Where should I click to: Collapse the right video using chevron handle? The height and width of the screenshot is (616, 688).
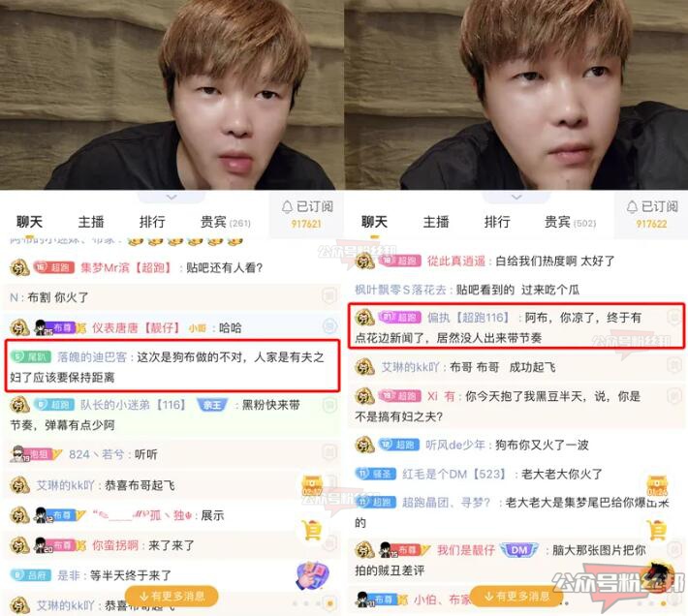click(x=516, y=197)
